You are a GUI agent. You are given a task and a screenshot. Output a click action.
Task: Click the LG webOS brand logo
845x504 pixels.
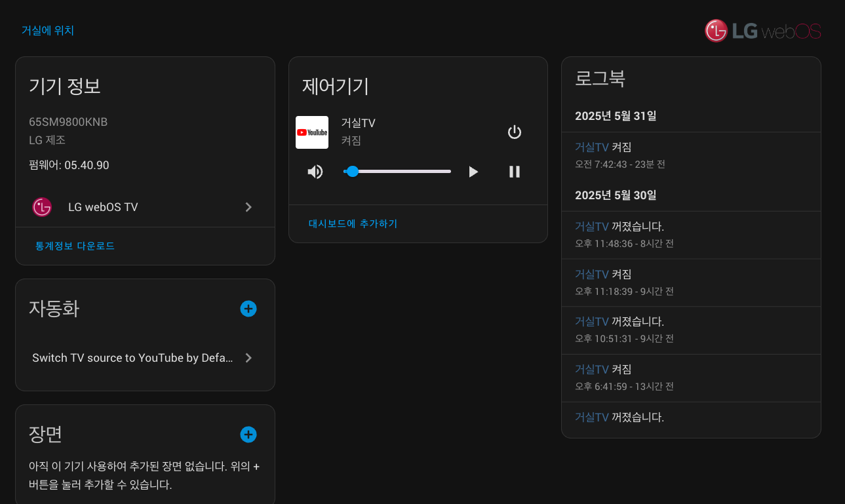tap(762, 31)
